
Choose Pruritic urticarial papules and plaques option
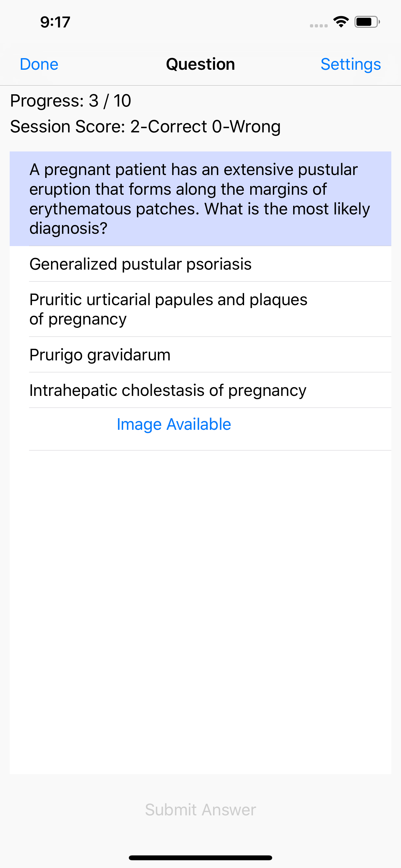point(168,309)
